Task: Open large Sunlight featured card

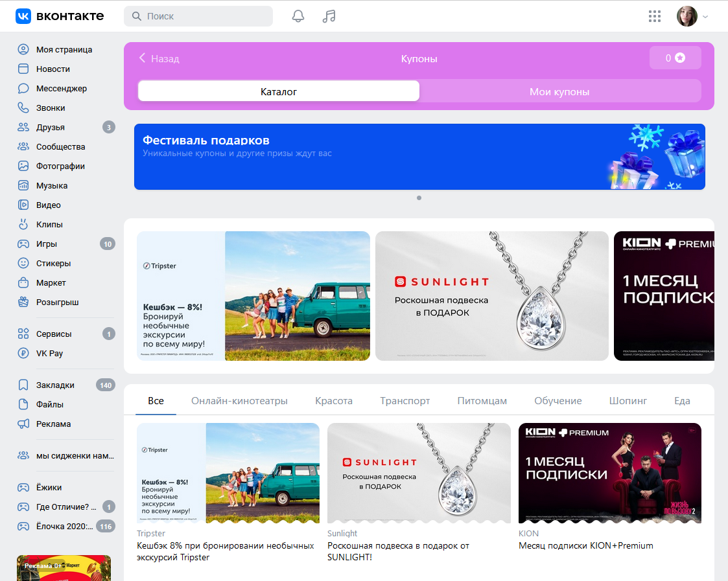Action: 491,296
